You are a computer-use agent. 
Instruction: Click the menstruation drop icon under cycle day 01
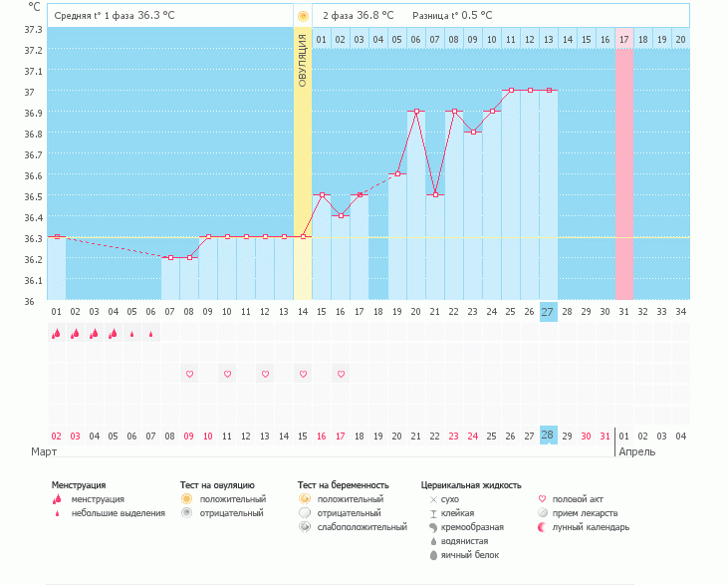click(56, 334)
